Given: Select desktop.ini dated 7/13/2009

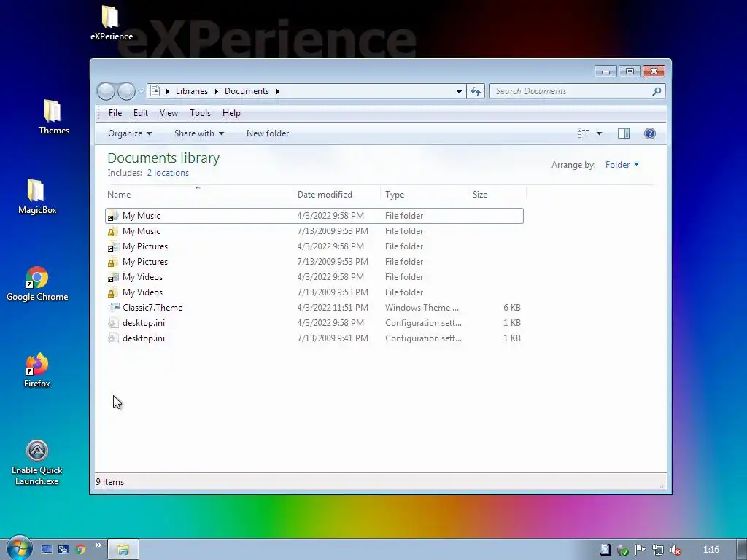Looking at the screenshot, I should pos(314,338).
